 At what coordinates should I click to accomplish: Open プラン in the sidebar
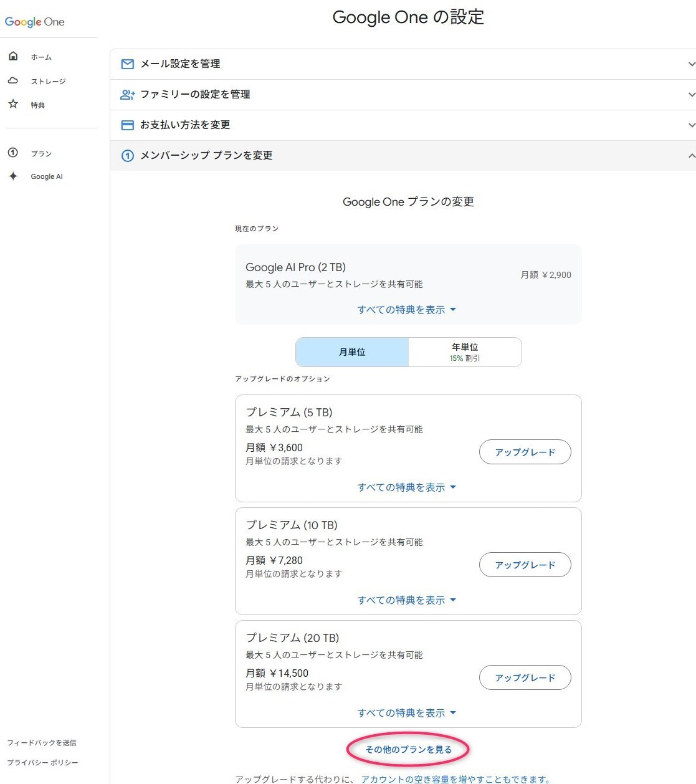[x=41, y=154]
